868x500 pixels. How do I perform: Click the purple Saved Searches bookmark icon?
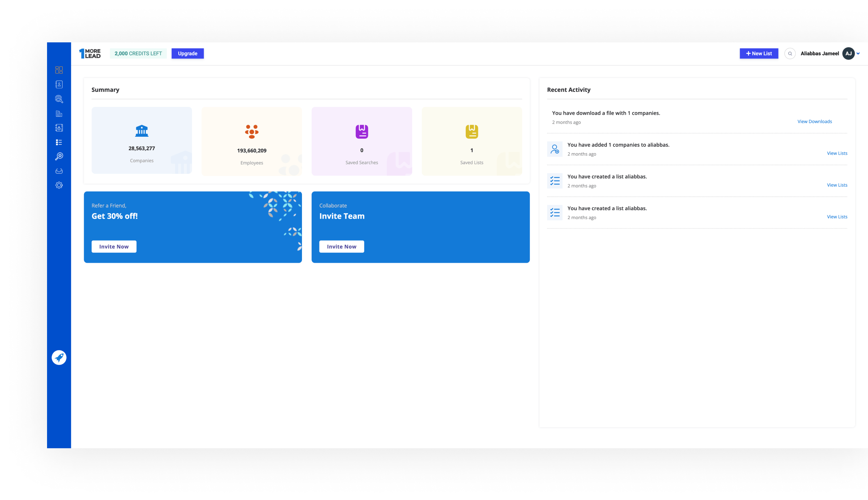362,131
